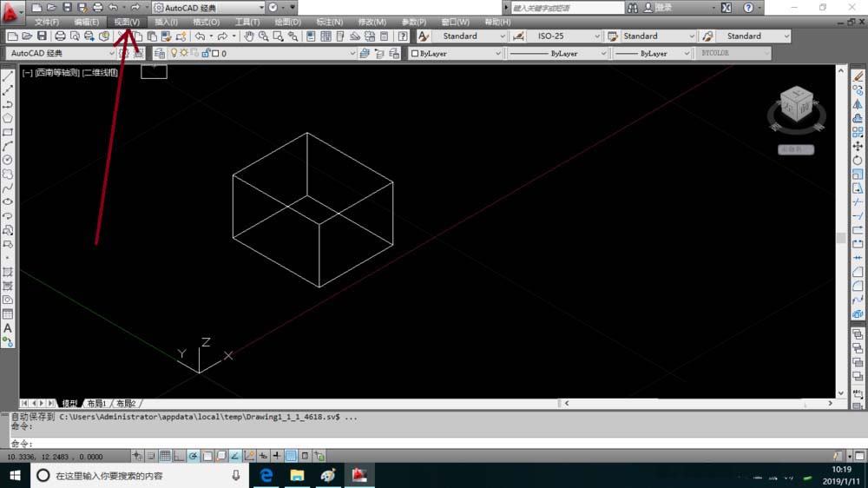The width and height of the screenshot is (868, 488).
Task: Click the Open file icon in standard toolbar
Action: pos(27,36)
